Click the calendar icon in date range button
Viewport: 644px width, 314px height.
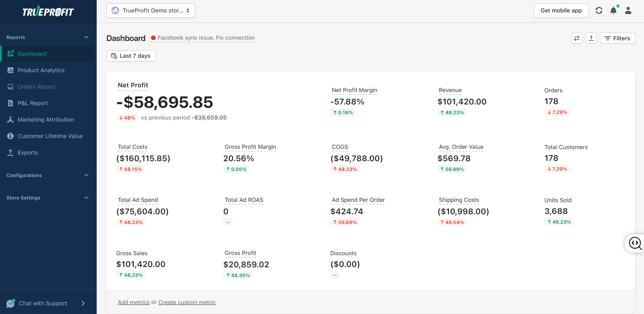click(x=114, y=56)
